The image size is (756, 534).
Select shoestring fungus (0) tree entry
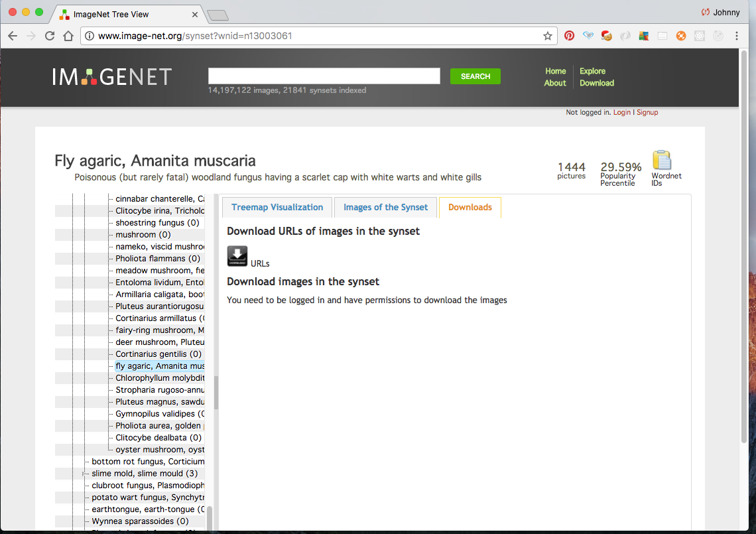pos(157,223)
